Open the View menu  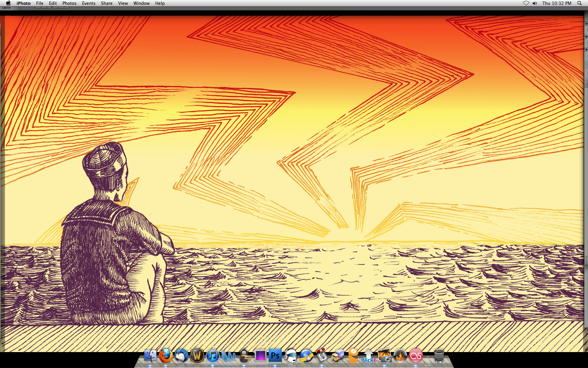coord(123,3)
